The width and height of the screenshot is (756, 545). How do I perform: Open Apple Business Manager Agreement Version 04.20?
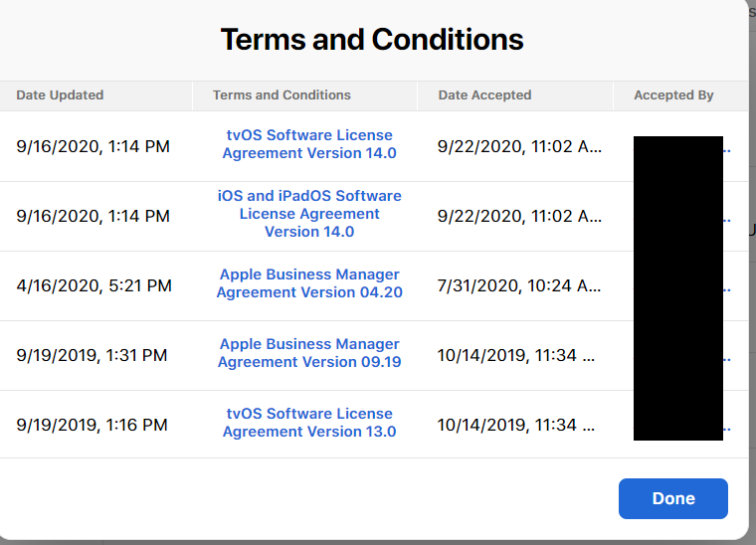(309, 283)
